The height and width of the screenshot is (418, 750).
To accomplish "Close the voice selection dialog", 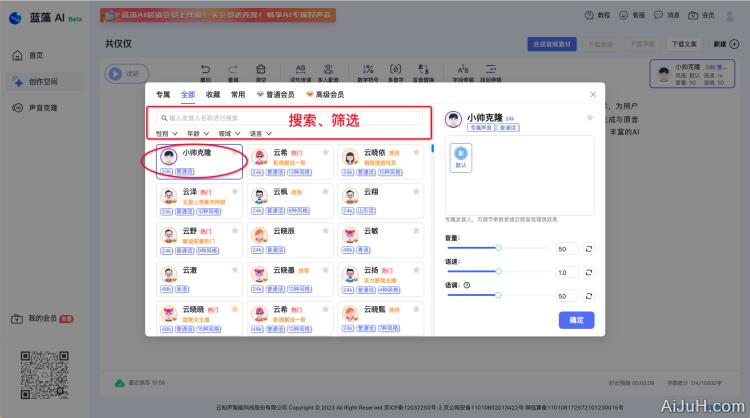I will pyautogui.click(x=592, y=95).
